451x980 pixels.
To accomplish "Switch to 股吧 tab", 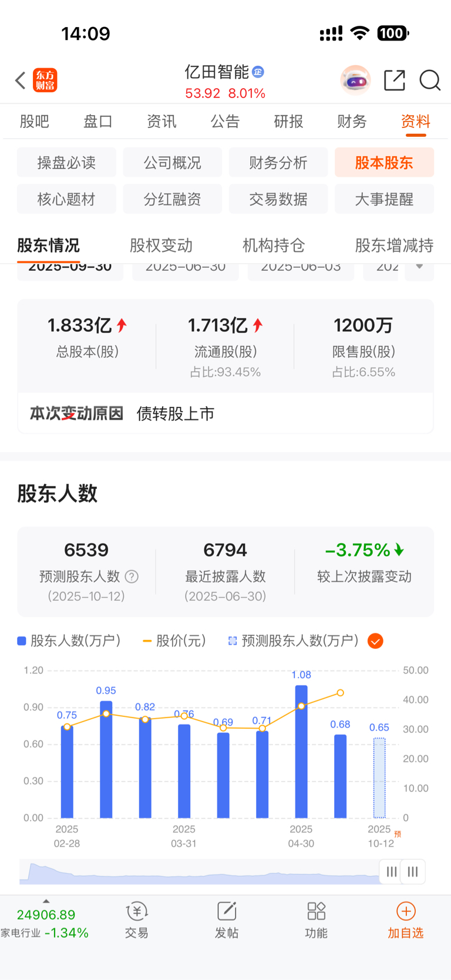I will pos(35,122).
